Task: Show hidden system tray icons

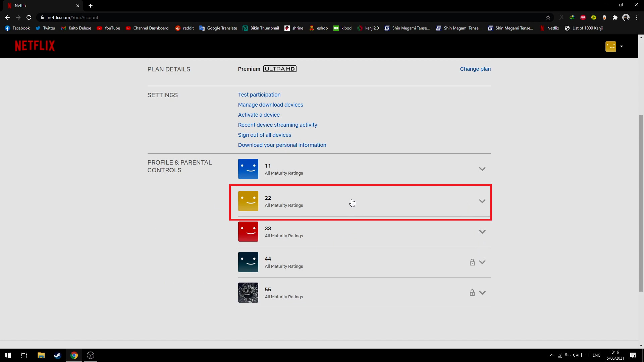Action: point(551,355)
